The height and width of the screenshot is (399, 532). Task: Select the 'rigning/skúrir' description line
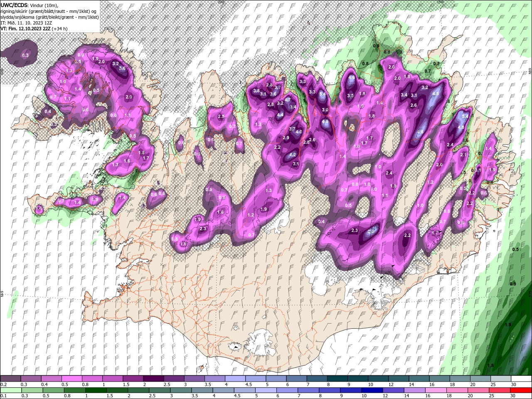49,11
